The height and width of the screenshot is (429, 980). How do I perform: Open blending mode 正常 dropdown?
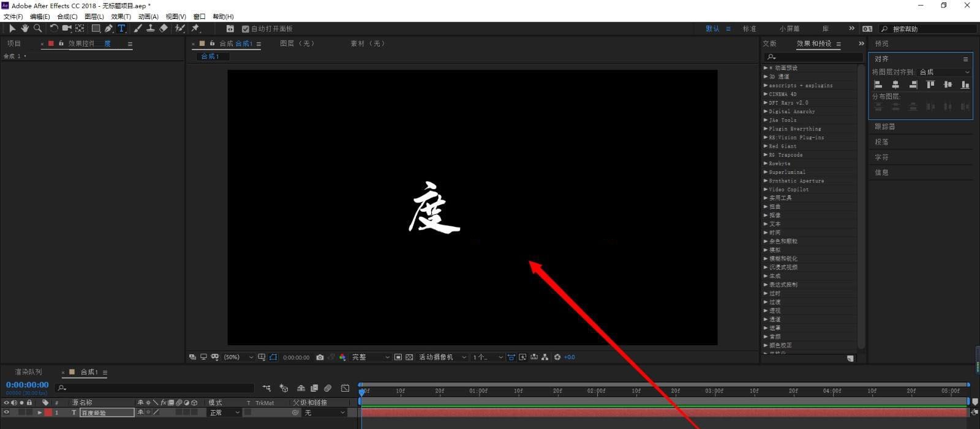coord(224,412)
